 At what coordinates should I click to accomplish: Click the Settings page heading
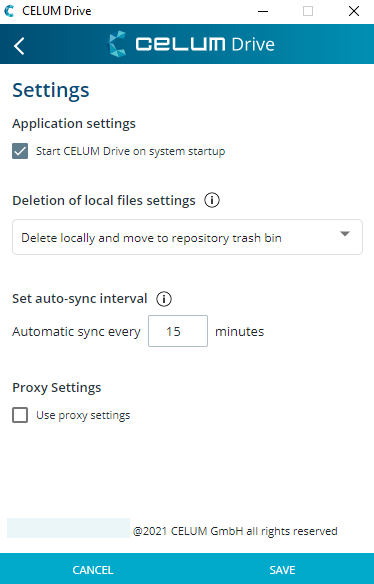pos(51,90)
